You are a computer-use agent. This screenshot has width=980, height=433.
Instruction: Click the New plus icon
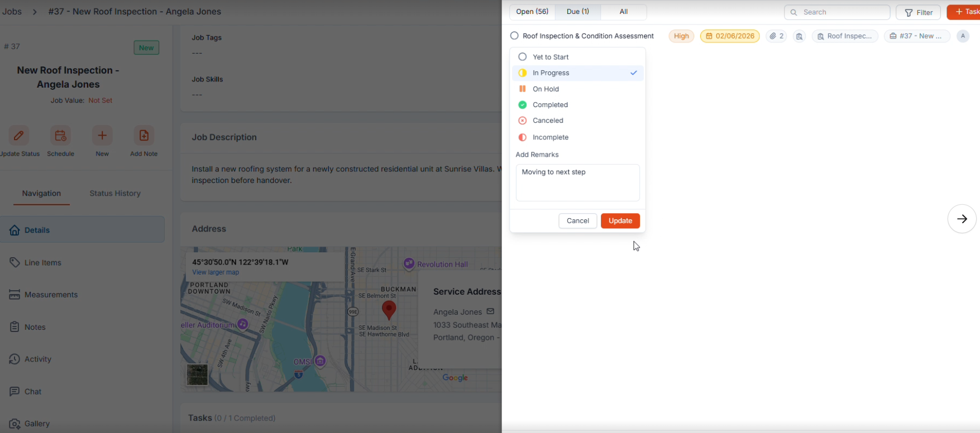click(x=102, y=136)
